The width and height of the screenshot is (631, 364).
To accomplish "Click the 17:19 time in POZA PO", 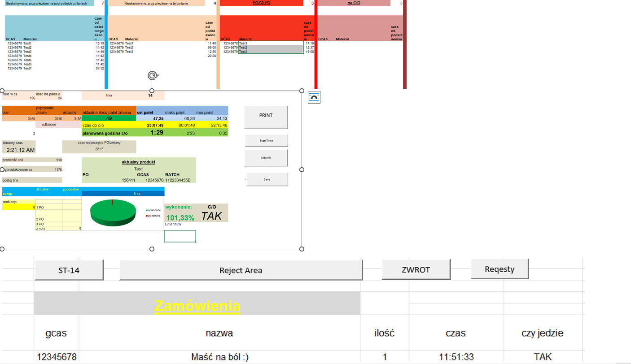I will 309,43.
